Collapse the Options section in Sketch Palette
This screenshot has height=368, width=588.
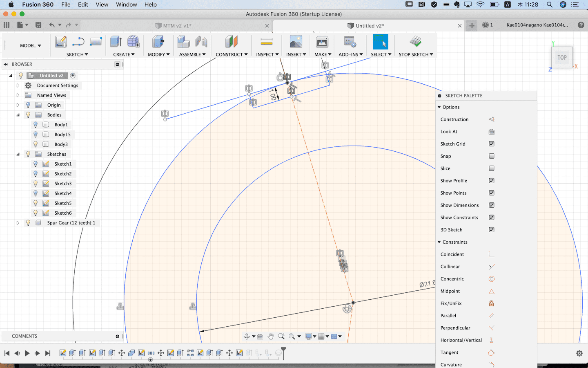tap(439, 107)
